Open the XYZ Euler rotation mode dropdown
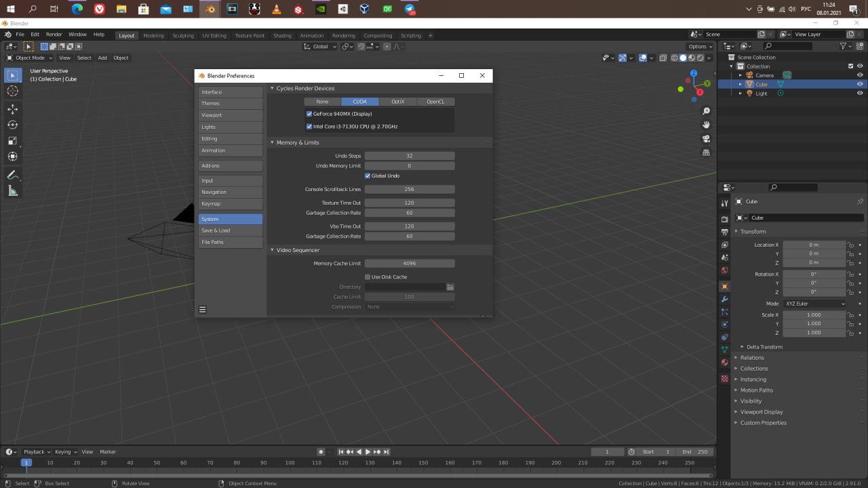Viewport: 868px width, 488px height. pyautogui.click(x=815, y=304)
